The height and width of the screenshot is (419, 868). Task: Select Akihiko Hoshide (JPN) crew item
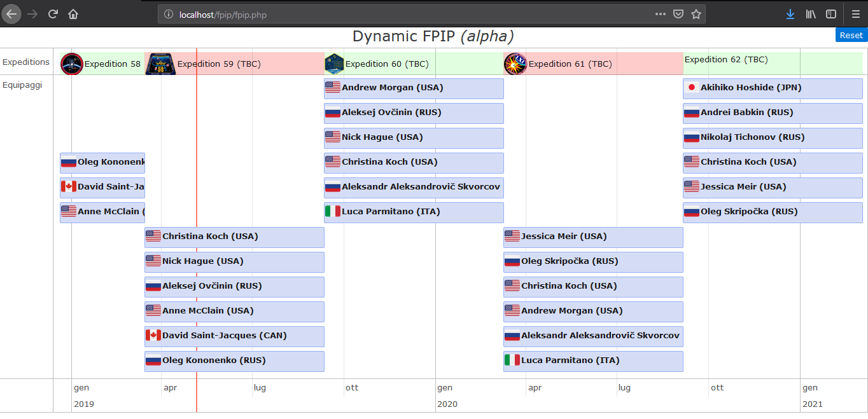773,88
